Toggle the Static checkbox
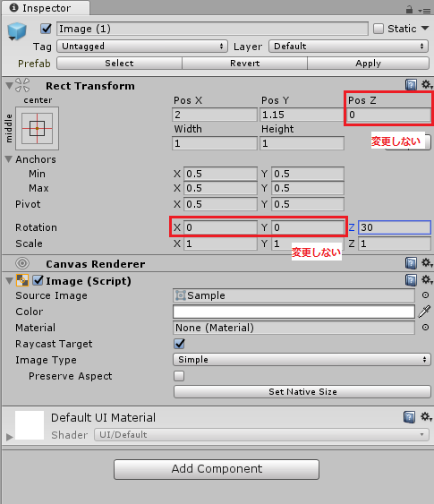Image resolution: width=434 pixels, height=504 pixels. click(x=379, y=29)
